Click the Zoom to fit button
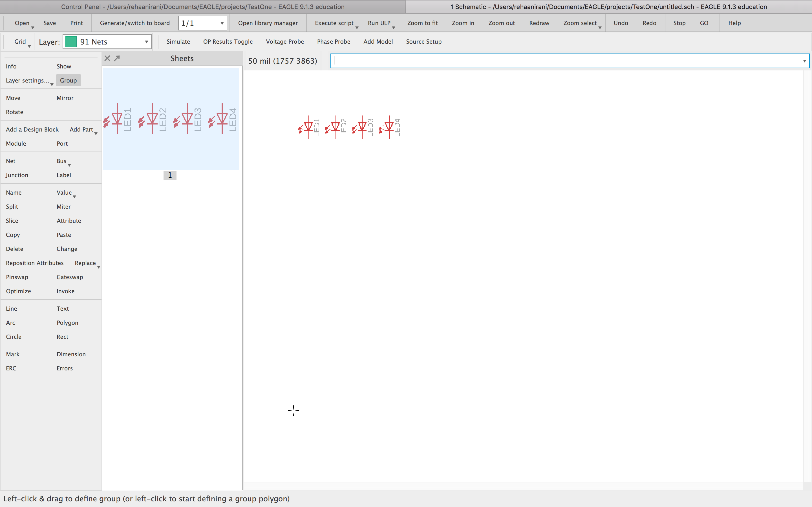The image size is (812, 507). click(x=422, y=23)
